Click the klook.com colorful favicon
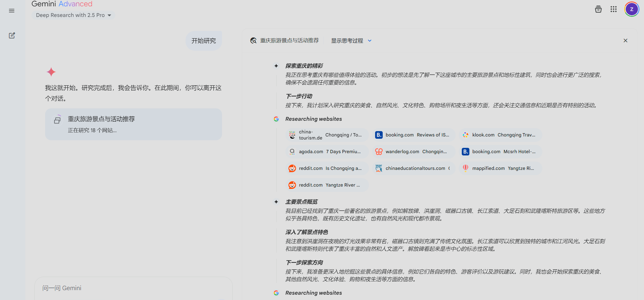644x300 pixels. (x=466, y=135)
